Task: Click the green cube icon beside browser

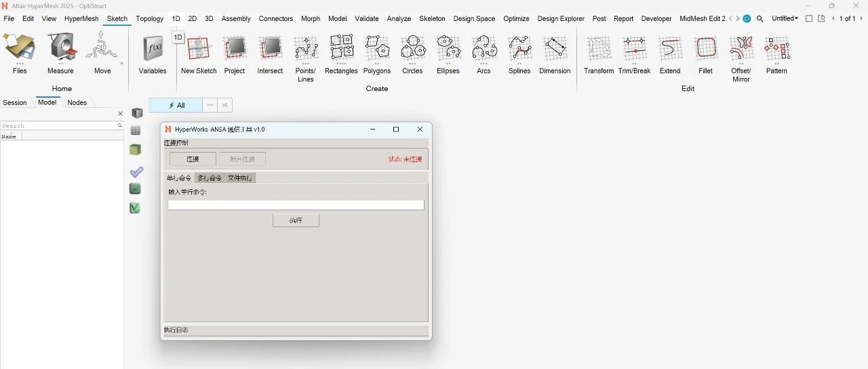Action: pyautogui.click(x=136, y=150)
